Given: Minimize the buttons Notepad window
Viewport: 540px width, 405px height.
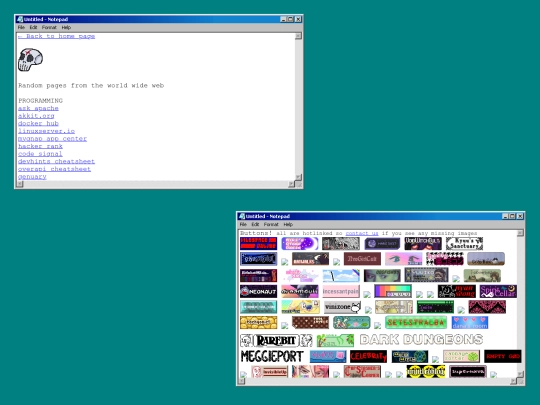Looking at the screenshot, I should [x=505, y=216].
